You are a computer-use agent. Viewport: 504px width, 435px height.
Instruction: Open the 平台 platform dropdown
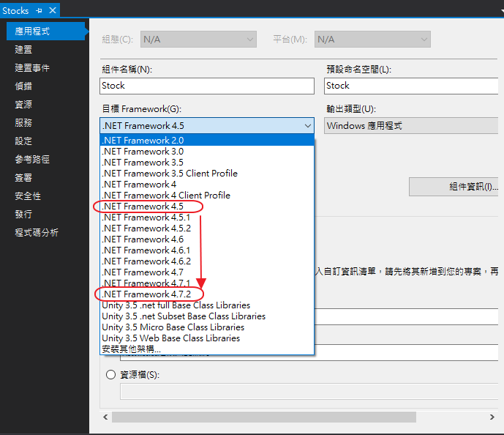point(372,40)
